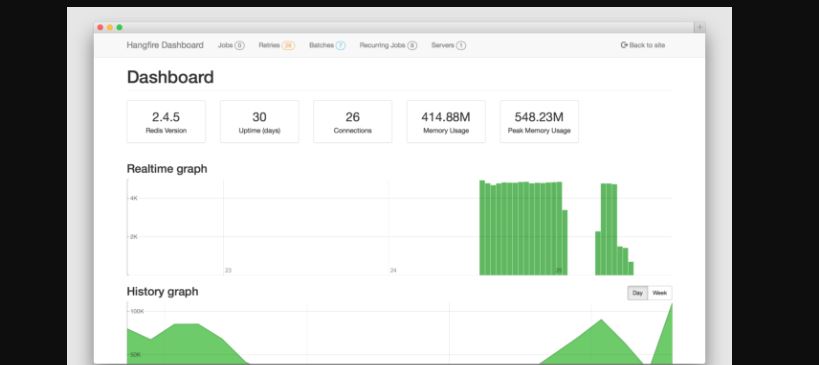Open the Retries tab
819x365 pixels.
coord(277,45)
